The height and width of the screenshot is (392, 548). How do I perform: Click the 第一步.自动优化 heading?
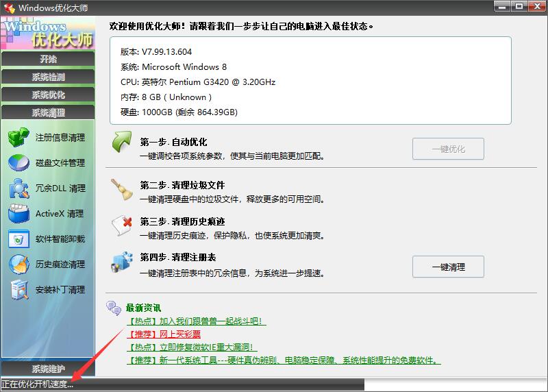[x=173, y=142]
